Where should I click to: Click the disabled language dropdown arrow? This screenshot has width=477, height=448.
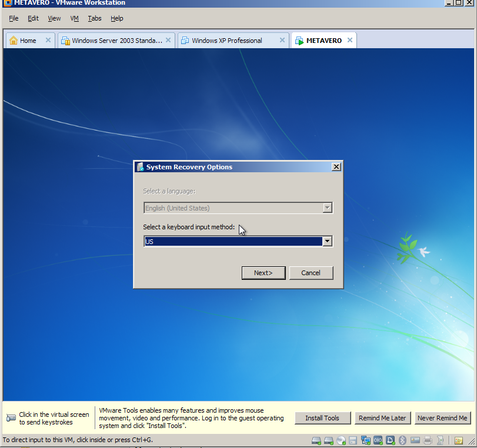click(328, 208)
